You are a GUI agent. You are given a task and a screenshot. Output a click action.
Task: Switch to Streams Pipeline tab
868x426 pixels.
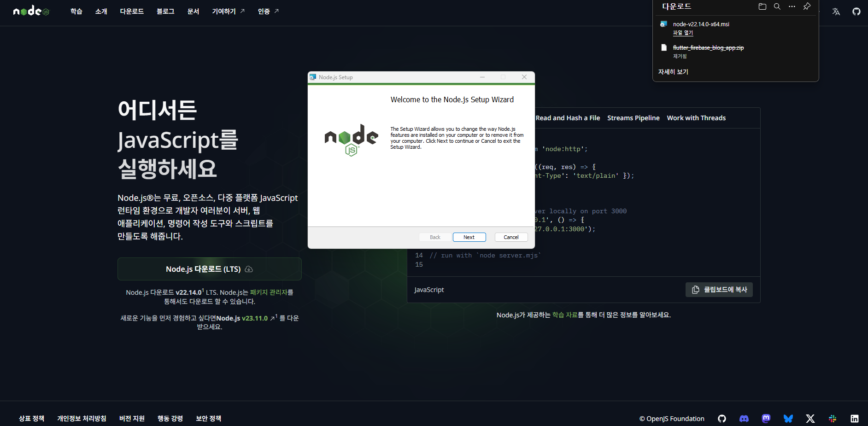(x=633, y=118)
